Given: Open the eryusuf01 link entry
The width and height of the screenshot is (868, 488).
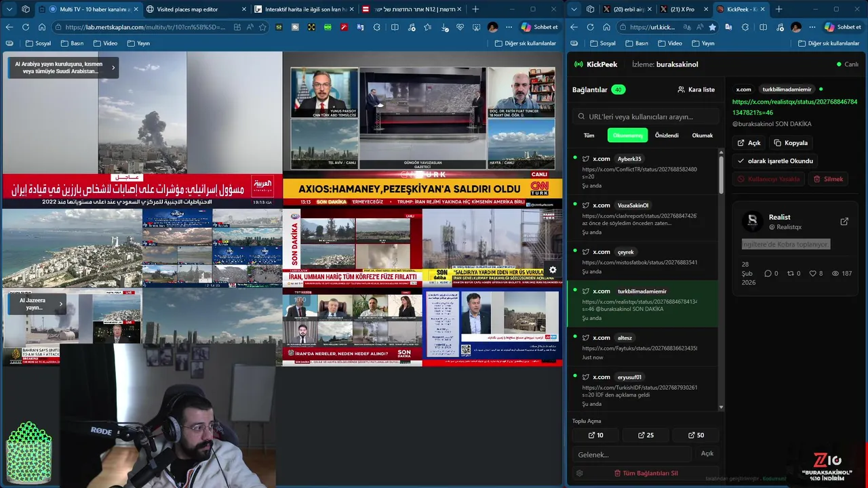Looking at the screenshot, I should coord(643,388).
